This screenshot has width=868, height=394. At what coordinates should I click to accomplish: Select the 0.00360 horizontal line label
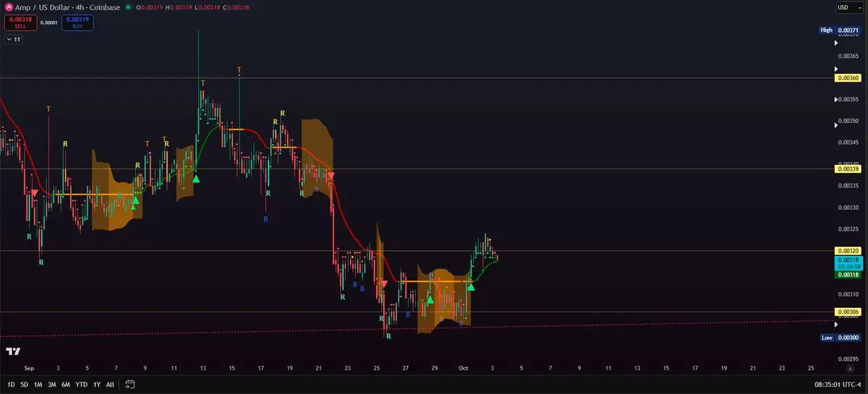(848, 77)
